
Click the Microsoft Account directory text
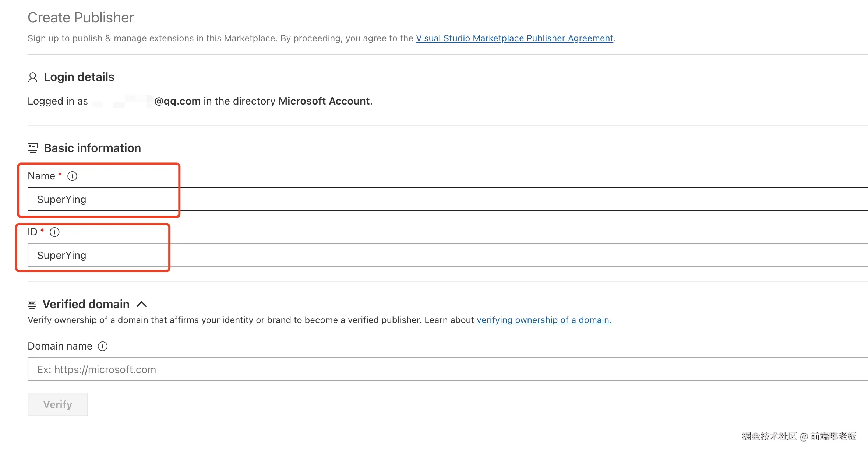(324, 101)
